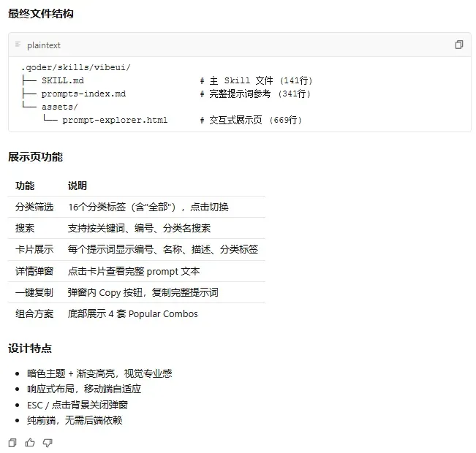Click the '组合方案' table cell
This screenshot has width=476, height=453.
coord(34,313)
